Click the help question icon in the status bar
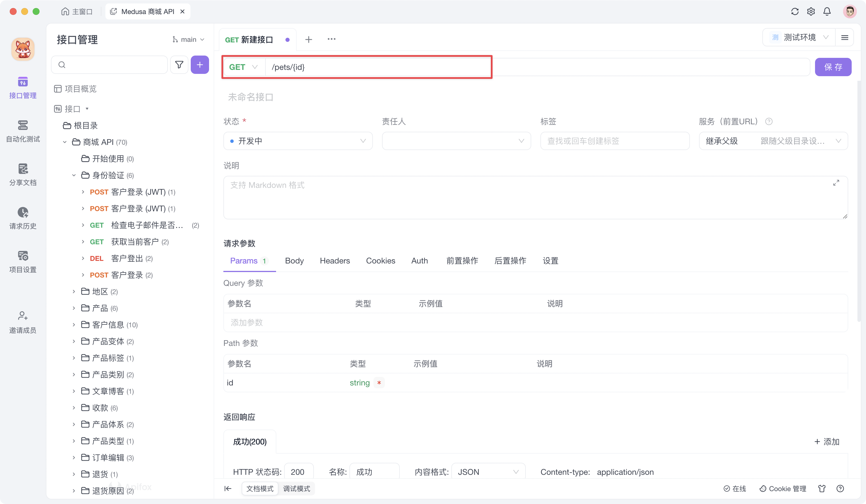This screenshot has height=504, width=866. pyautogui.click(x=840, y=489)
